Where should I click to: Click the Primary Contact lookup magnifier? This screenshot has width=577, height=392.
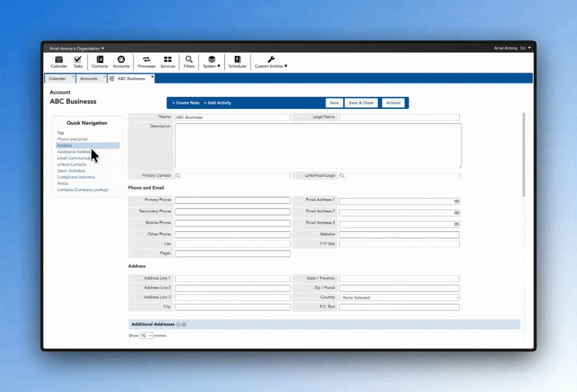[x=178, y=176]
